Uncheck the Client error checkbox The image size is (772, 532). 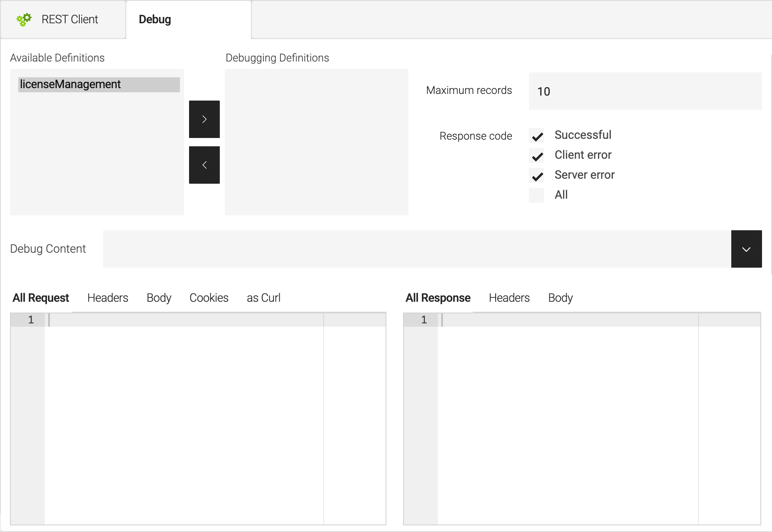(x=537, y=156)
